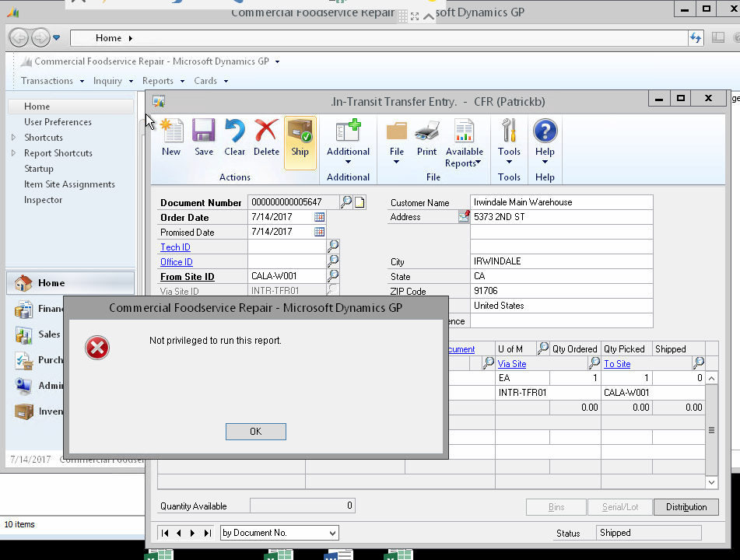740x560 pixels.
Task: Open the Additional ribbon button
Action: [x=349, y=141]
